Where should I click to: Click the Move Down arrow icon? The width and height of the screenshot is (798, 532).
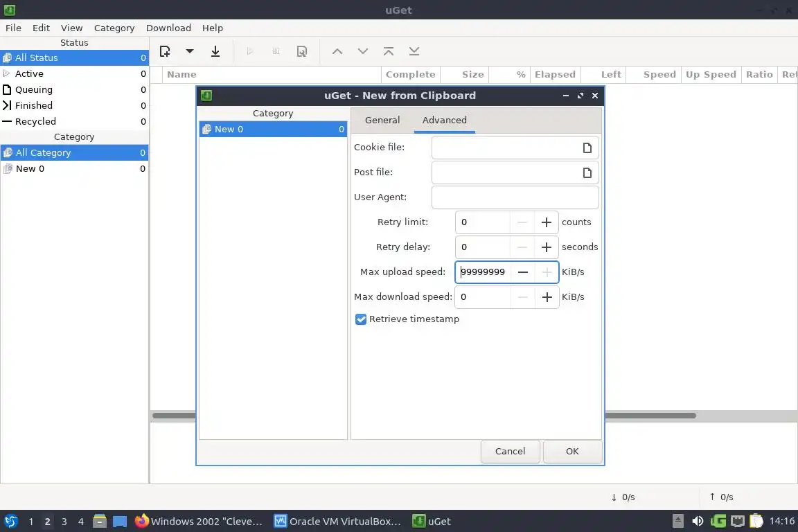363,51
